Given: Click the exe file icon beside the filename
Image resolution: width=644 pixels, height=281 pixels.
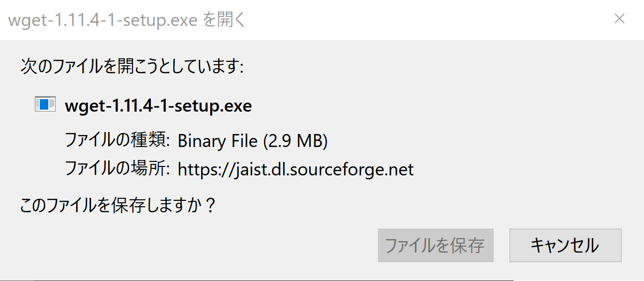Looking at the screenshot, I should tap(45, 104).
